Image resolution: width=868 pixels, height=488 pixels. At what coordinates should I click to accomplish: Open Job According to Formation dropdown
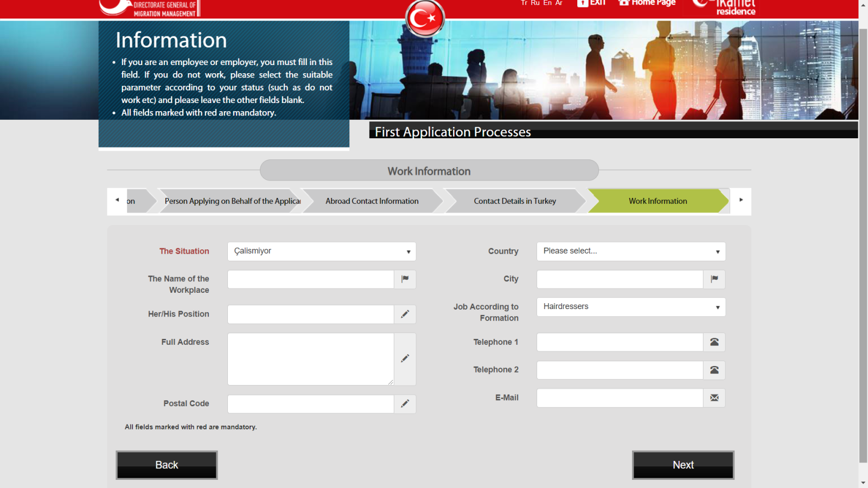630,307
